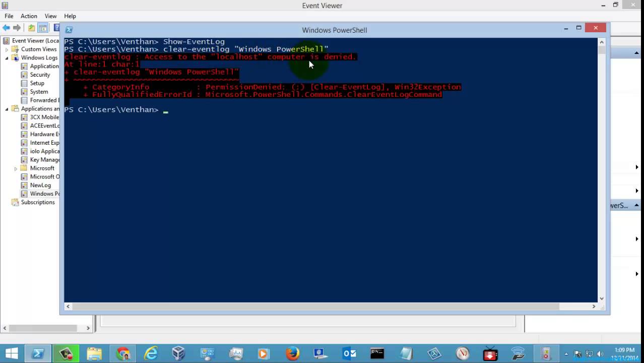Select the Internet Explorer log

[x=40, y=143]
